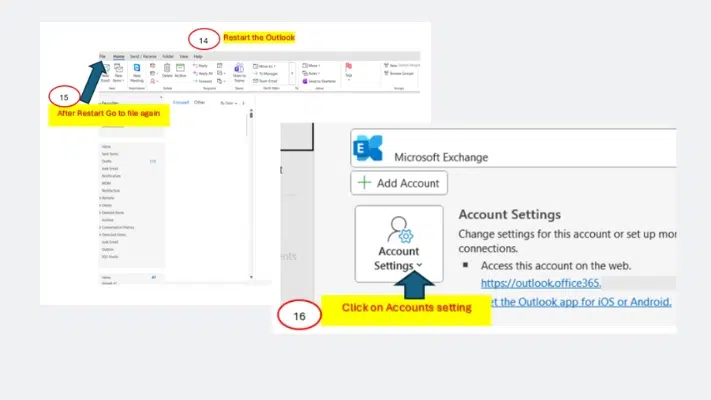The width and height of the screenshot is (711, 400).
Task: Open the Send / Receive tab
Action: pos(143,57)
